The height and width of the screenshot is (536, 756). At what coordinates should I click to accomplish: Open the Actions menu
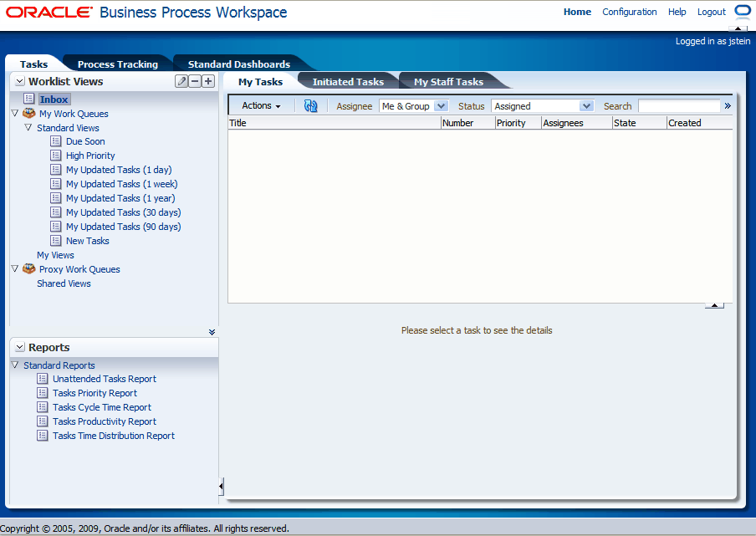(x=261, y=105)
